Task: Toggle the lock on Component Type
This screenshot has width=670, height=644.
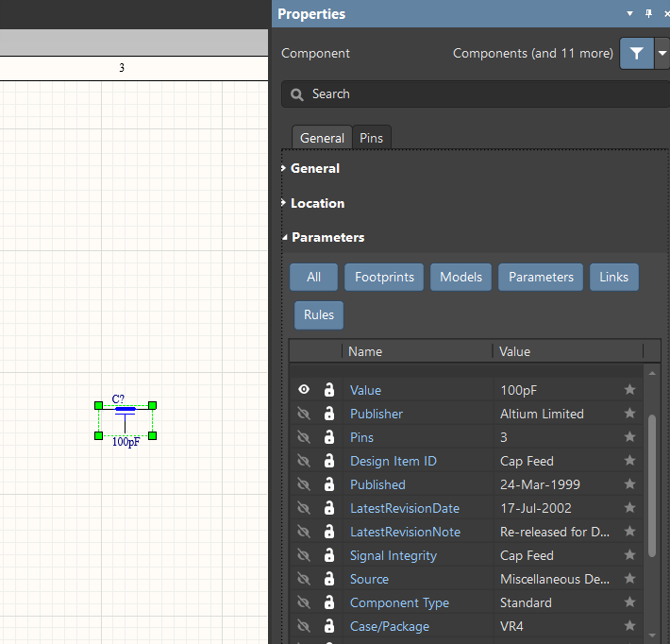Action: (x=329, y=602)
